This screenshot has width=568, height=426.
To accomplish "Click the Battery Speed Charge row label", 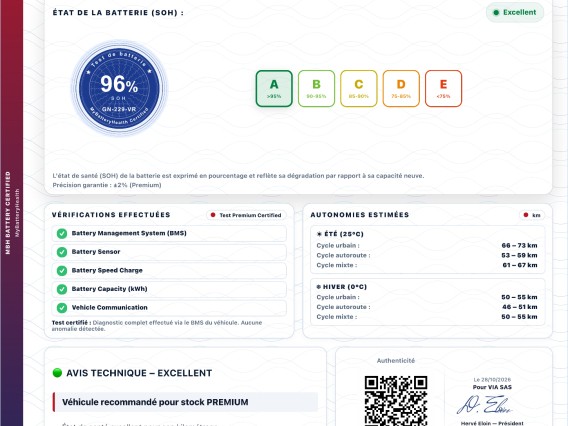I will pos(107,270).
